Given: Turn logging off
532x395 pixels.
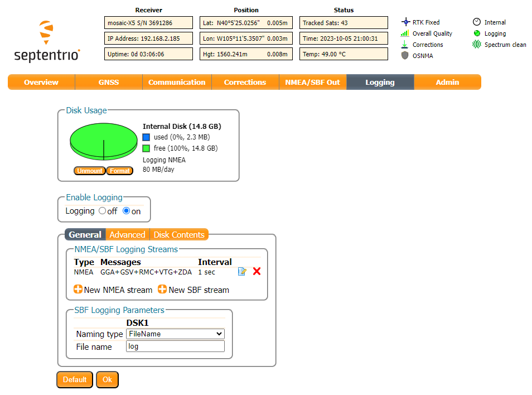Looking at the screenshot, I should pyautogui.click(x=102, y=211).
